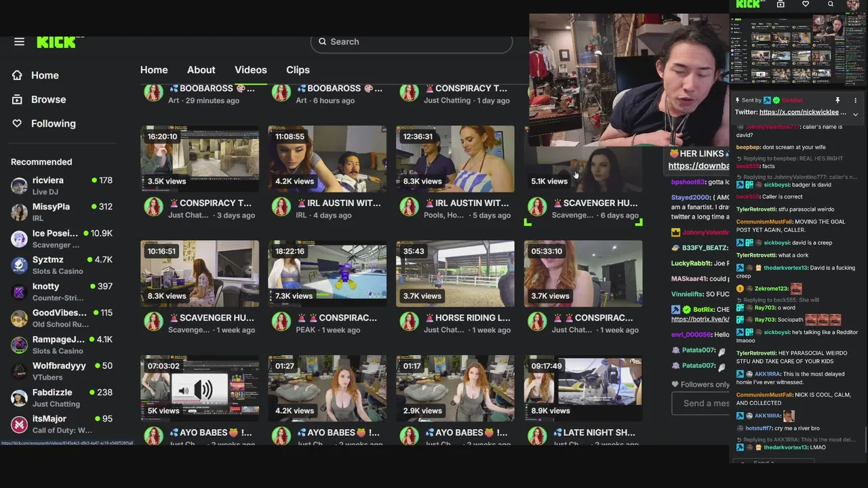Open GoodVibes channel avatar
The image size is (868, 488).
pyautogui.click(x=20, y=318)
